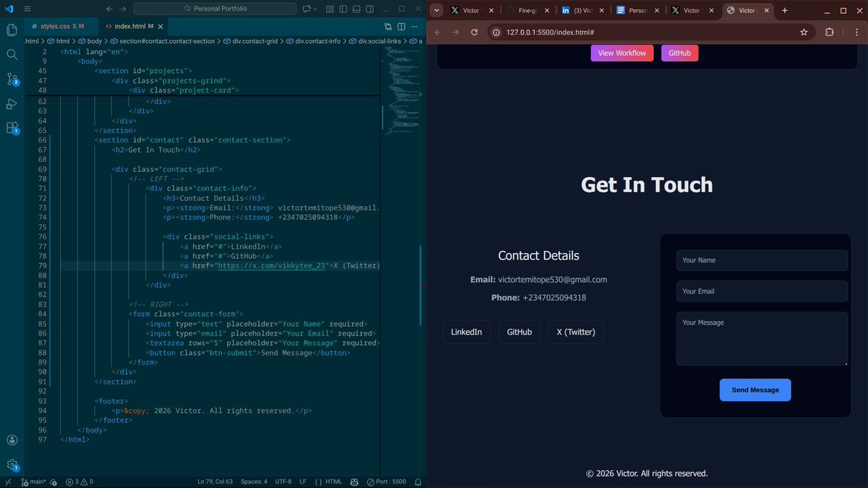
Task: Select the html element breadcrumb
Action: (x=58, y=41)
